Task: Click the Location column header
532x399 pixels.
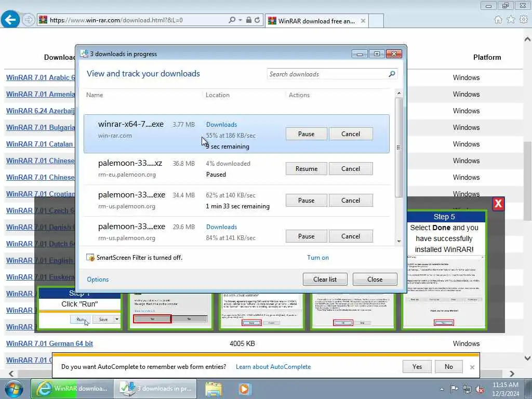Action: point(218,95)
